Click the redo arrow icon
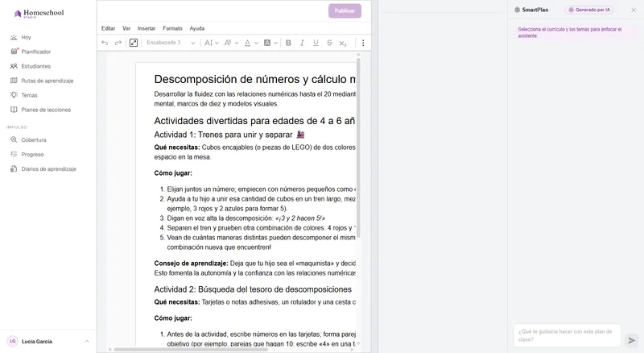This screenshot has height=353, width=644. (118, 43)
